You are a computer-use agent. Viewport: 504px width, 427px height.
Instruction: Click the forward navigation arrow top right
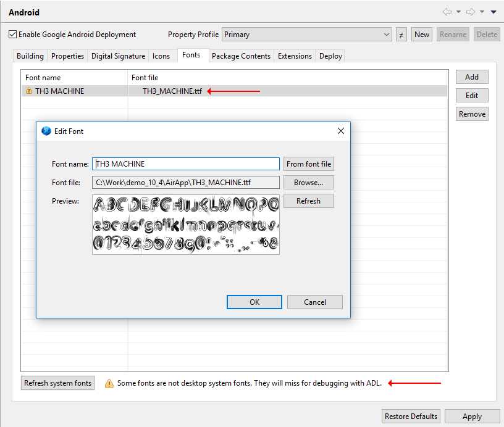pos(469,11)
